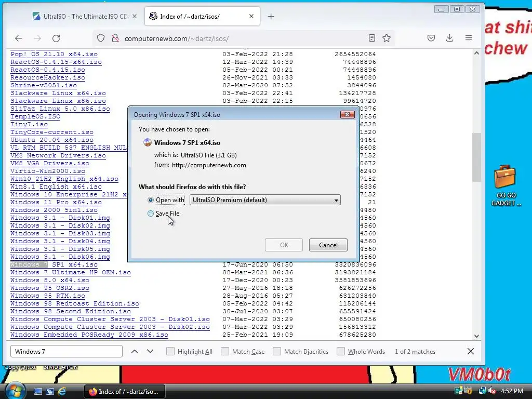The height and width of the screenshot is (399, 532).
Task: Click the address bar URL field
Action: coord(244,38)
